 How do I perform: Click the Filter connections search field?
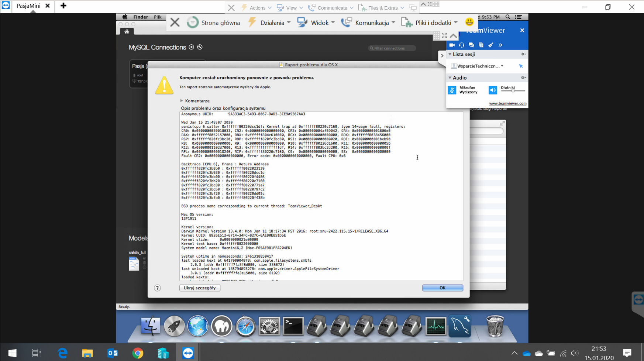click(392, 48)
